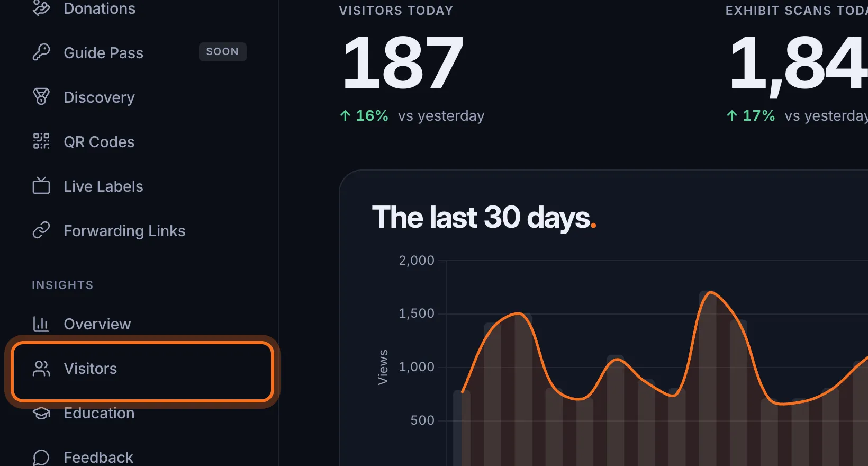
Task: Click the INSIGHTS section heading
Action: point(62,285)
